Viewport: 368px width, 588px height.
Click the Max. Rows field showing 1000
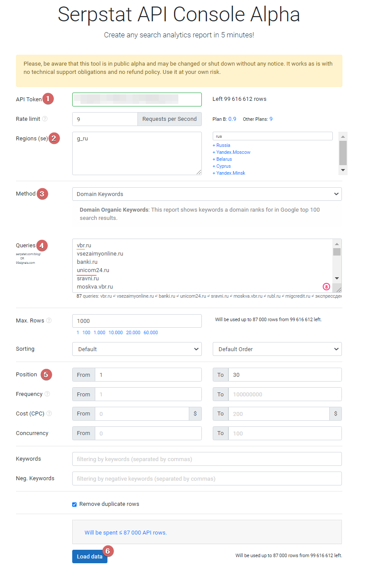137,321
